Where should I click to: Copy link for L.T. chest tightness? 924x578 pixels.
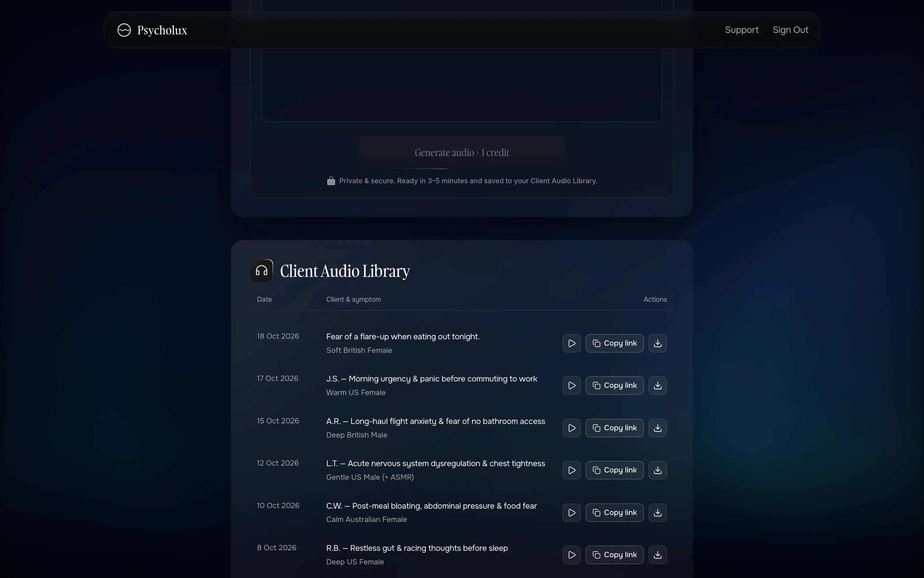[614, 470]
